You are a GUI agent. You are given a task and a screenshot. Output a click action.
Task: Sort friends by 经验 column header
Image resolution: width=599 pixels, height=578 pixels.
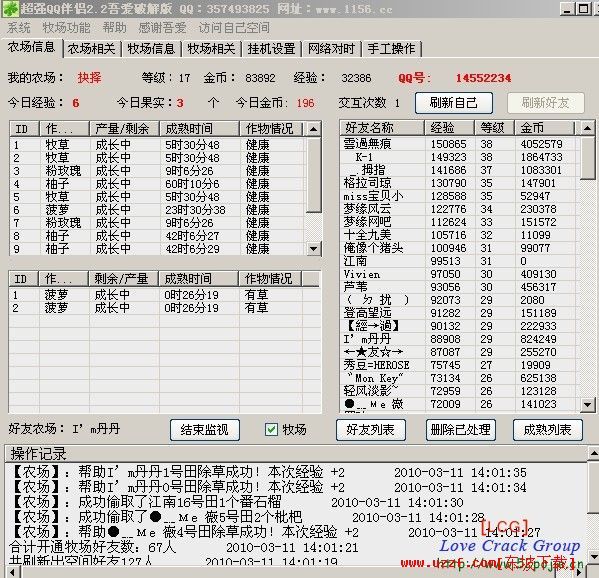tap(449, 128)
